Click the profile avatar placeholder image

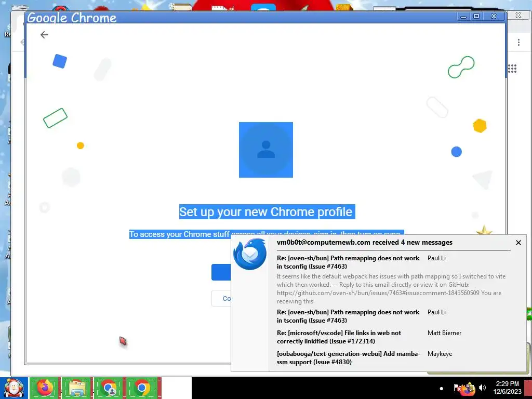click(x=266, y=150)
